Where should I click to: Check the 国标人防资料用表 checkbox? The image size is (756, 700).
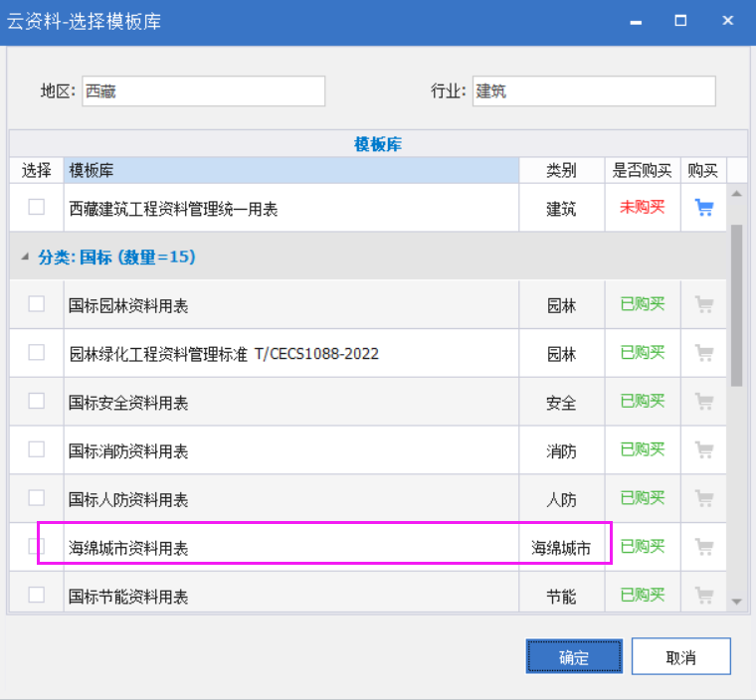click(36, 497)
